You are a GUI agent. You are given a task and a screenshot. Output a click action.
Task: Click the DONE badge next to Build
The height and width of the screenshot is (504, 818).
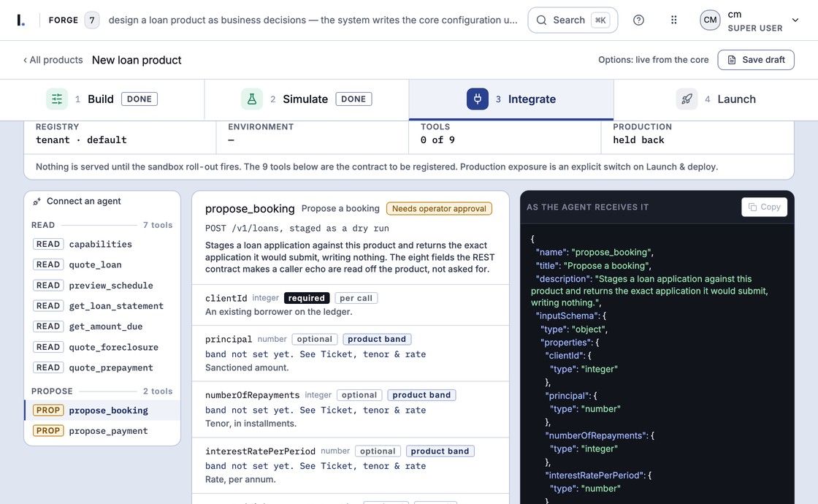139,99
